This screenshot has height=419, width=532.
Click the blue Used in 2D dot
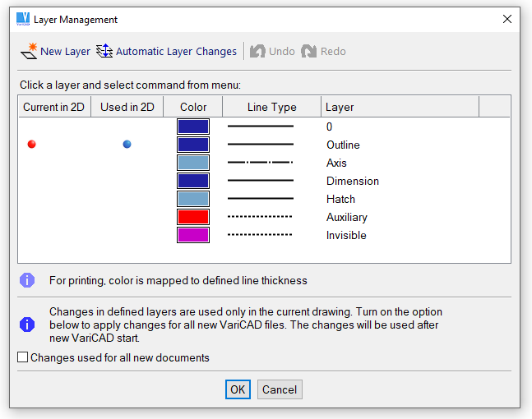point(127,145)
